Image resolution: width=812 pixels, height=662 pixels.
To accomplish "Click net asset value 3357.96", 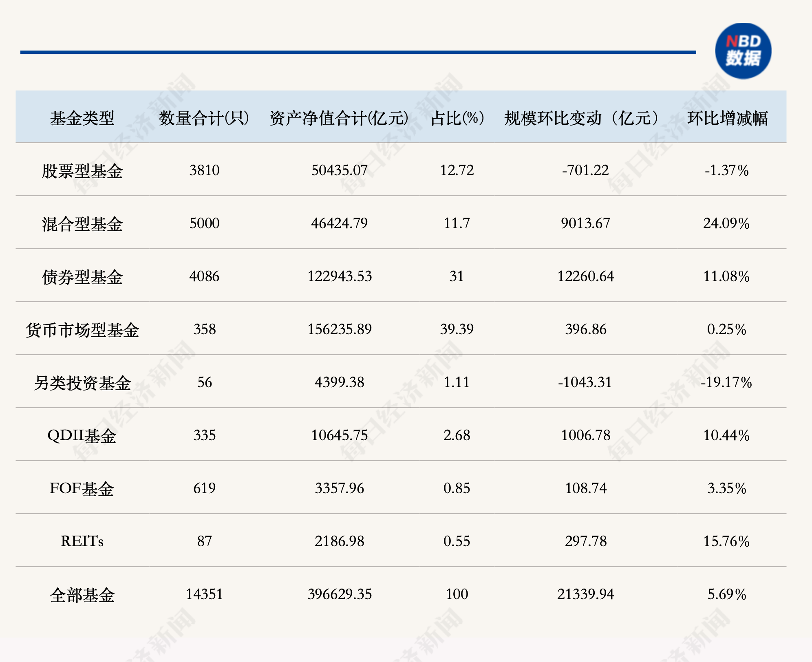I will [x=339, y=488].
